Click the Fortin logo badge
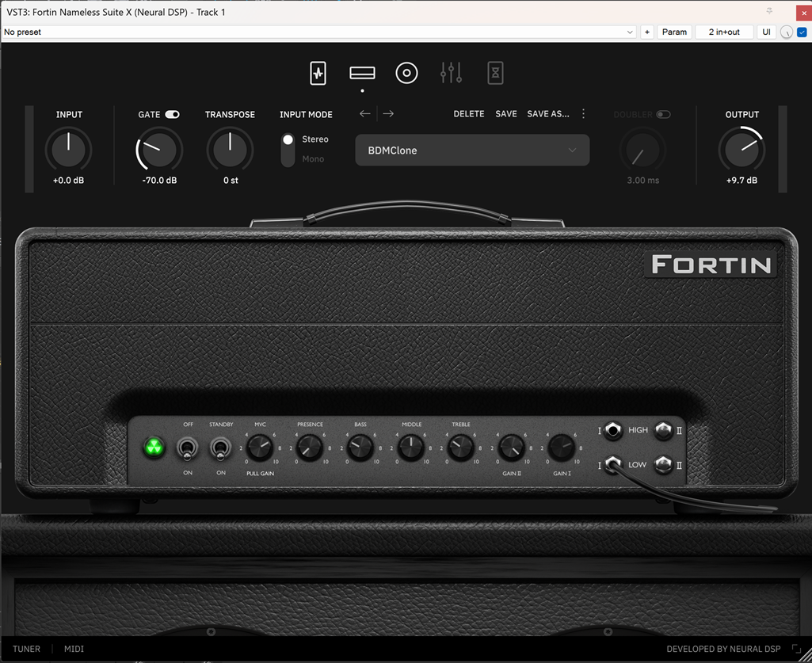 click(711, 265)
